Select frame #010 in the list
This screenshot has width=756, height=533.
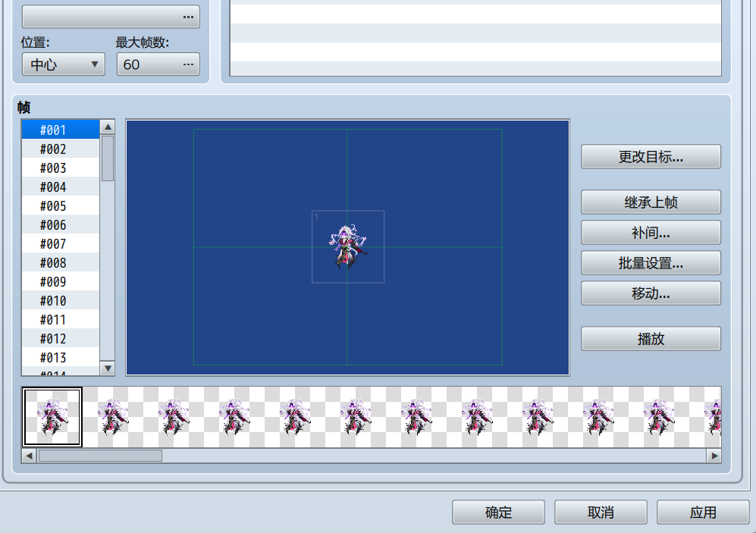click(x=61, y=301)
